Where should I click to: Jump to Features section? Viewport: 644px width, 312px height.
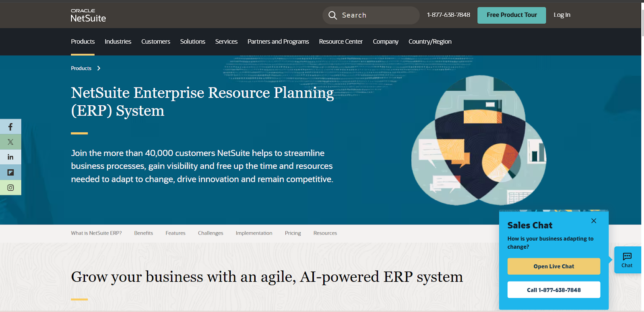(175, 233)
